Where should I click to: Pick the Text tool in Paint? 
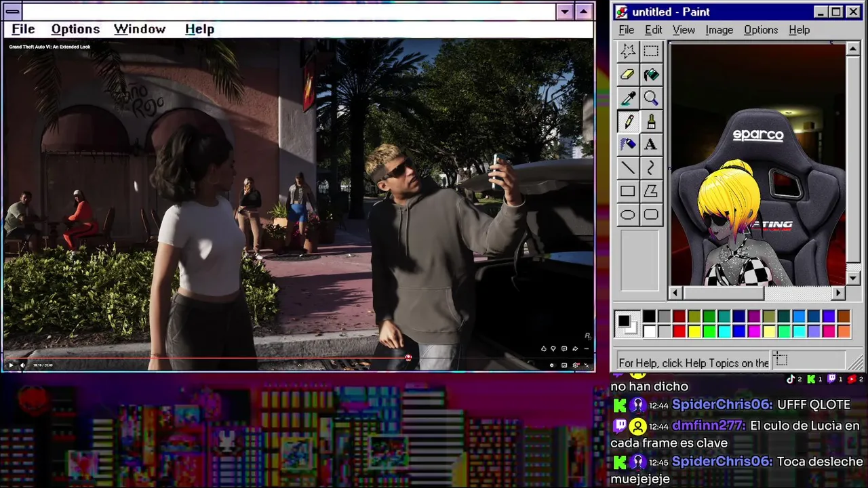[651, 144]
